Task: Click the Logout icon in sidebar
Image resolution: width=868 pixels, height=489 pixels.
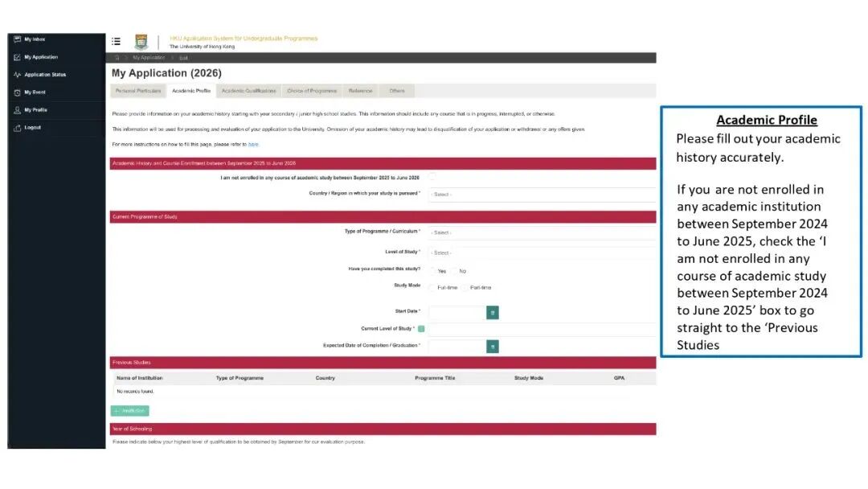Action: pyautogui.click(x=17, y=128)
